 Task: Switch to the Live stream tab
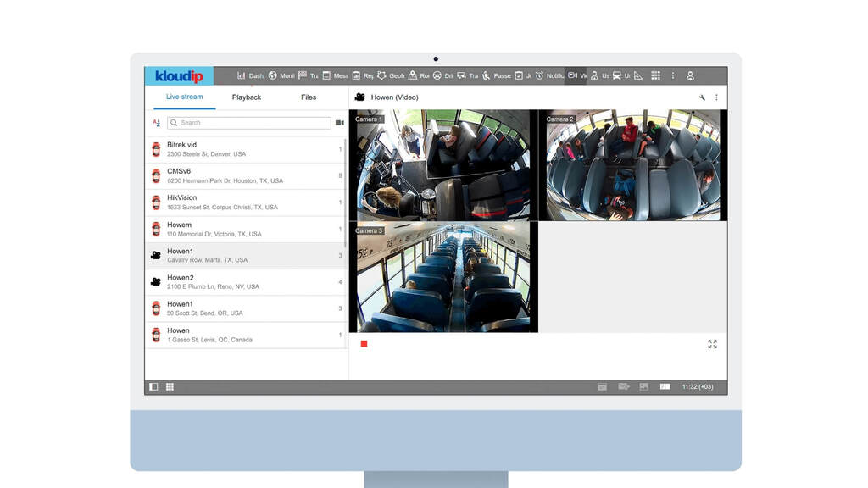(x=184, y=97)
